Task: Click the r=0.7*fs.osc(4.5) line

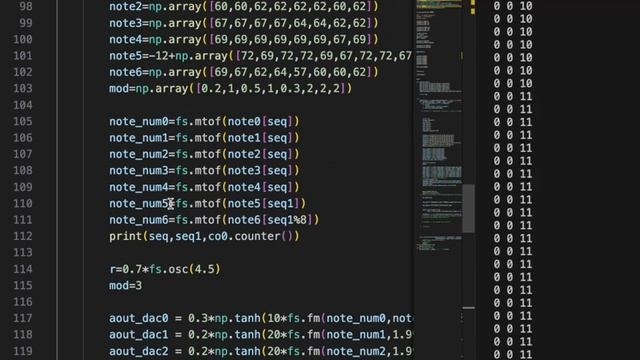Action: [x=165, y=269]
